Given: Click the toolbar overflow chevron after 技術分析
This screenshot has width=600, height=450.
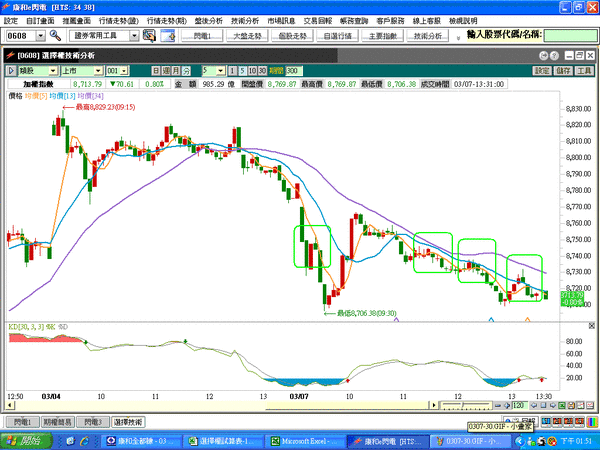Looking at the screenshot, I should [x=458, y=38].
